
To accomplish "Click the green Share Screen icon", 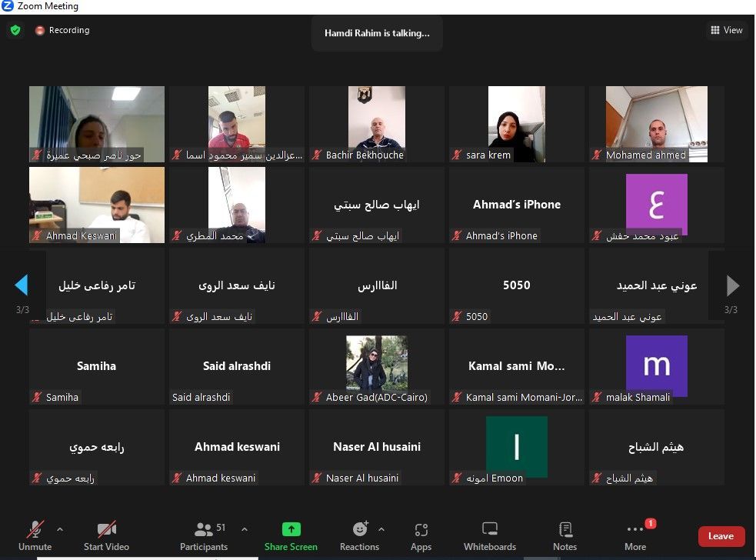I will (x=291, y=529).
